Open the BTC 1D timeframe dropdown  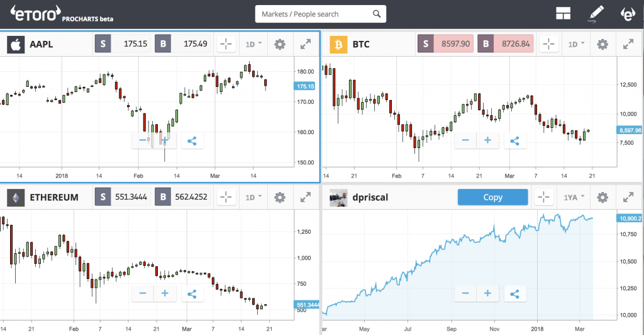tap(576, 44)
